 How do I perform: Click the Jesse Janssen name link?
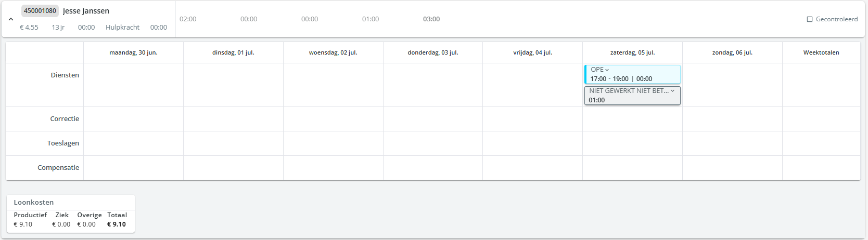[86, 11]
